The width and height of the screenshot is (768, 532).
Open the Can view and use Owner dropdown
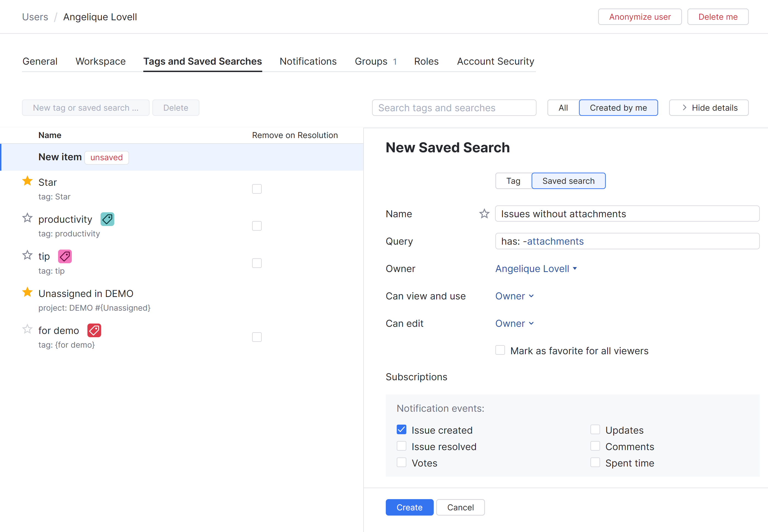[x=514, y=296]
